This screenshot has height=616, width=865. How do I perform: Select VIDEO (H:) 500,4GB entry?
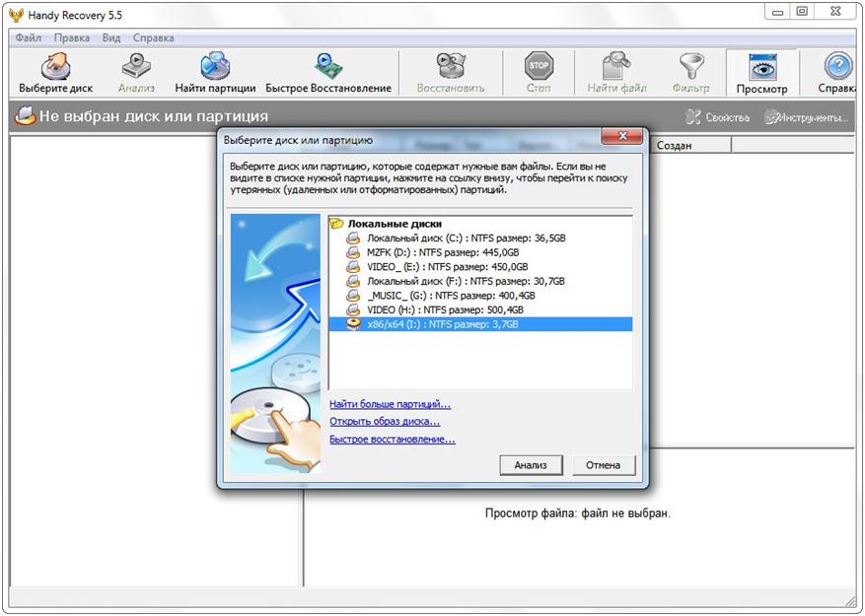pyautogui.click(x=445, y=309)
